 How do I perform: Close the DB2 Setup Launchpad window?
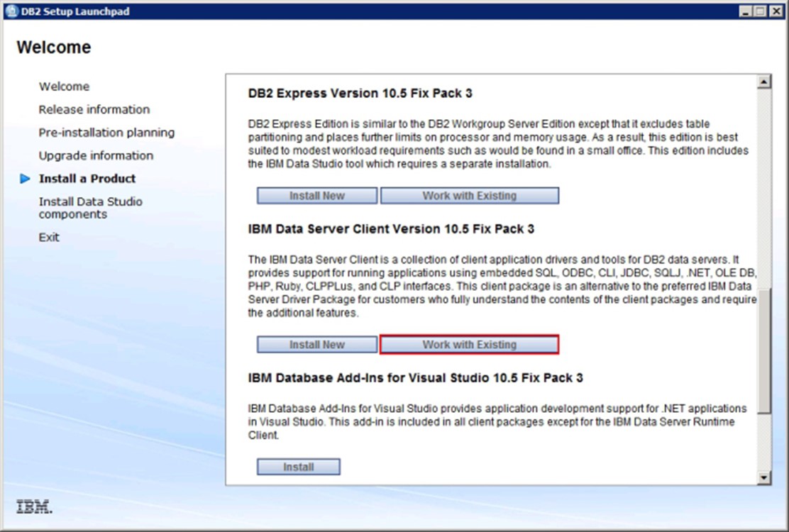tap(775, 11)
